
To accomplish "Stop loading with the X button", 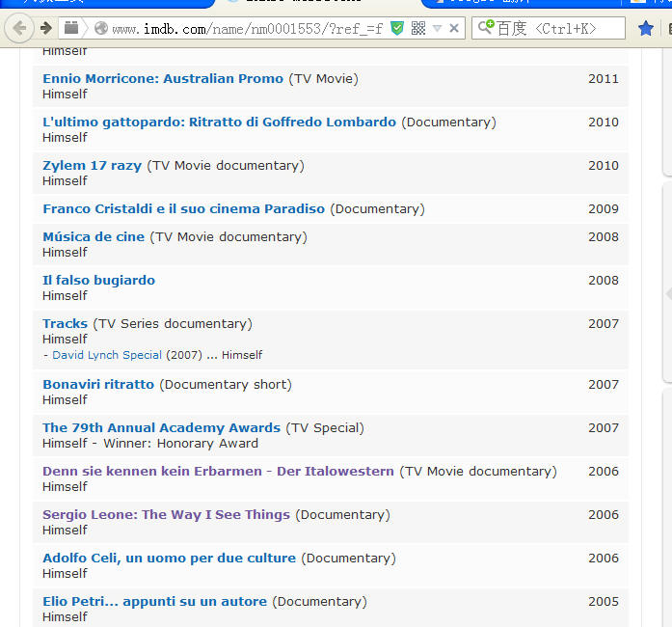I will (x=454, y=29).
